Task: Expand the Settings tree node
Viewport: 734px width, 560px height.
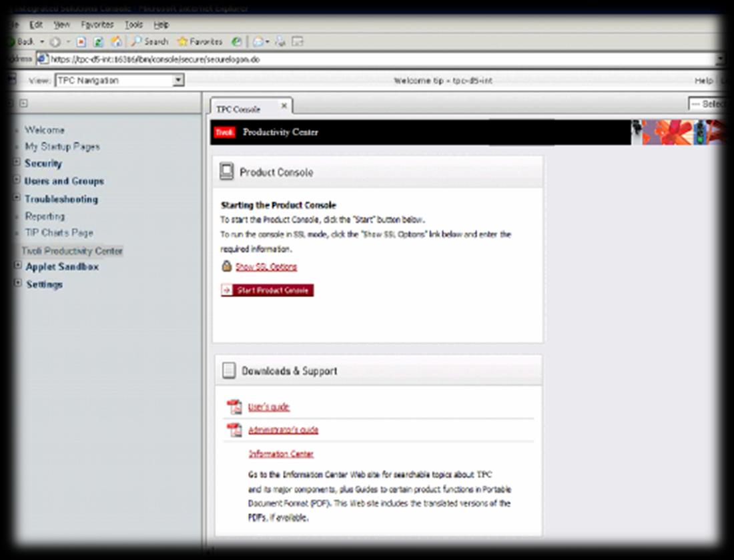Action: [x=18, y=283]
